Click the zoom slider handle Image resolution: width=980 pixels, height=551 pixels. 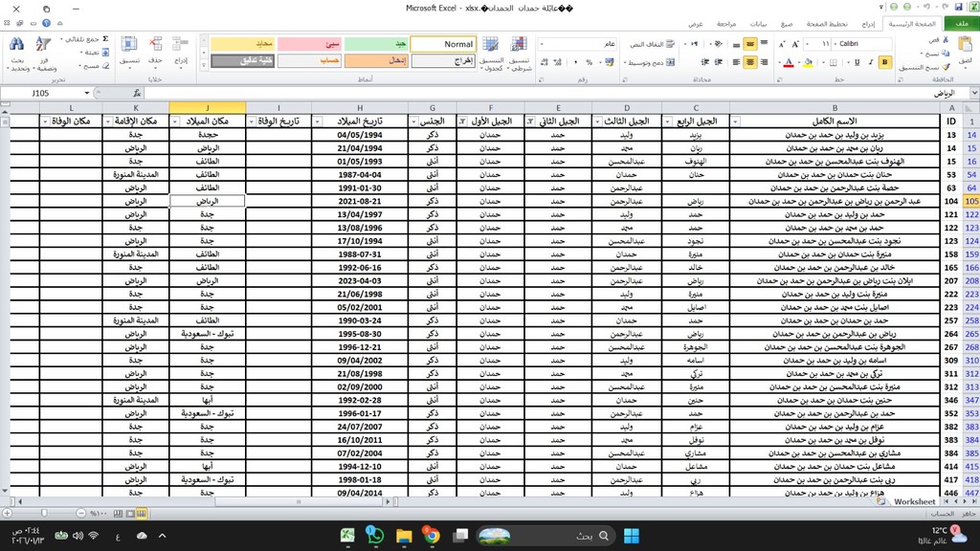44,514
